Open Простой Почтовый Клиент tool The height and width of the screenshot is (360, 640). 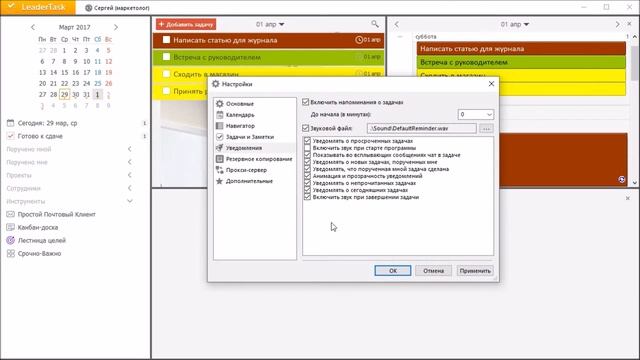click(56, 214)
